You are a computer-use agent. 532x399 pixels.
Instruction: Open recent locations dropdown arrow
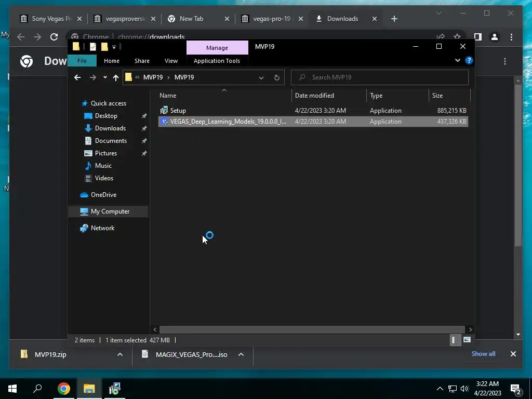pyautogui.click(x=105, y=77)
